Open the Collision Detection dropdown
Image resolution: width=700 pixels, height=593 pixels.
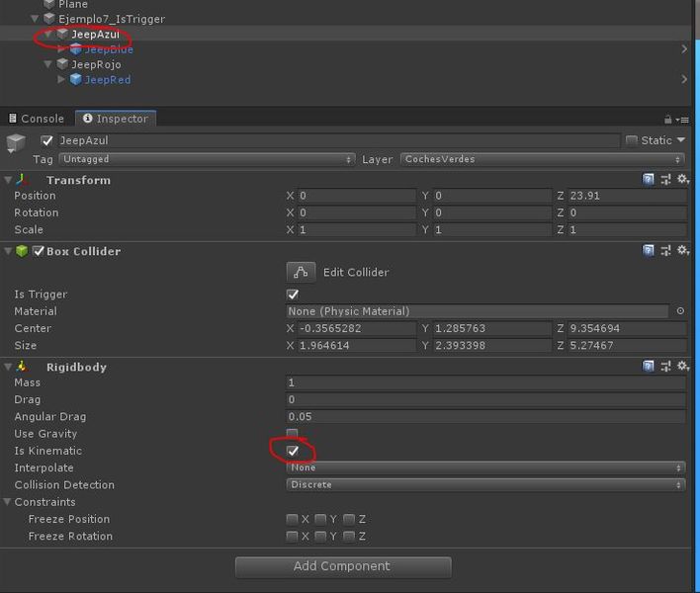click(x=485, y=484)
